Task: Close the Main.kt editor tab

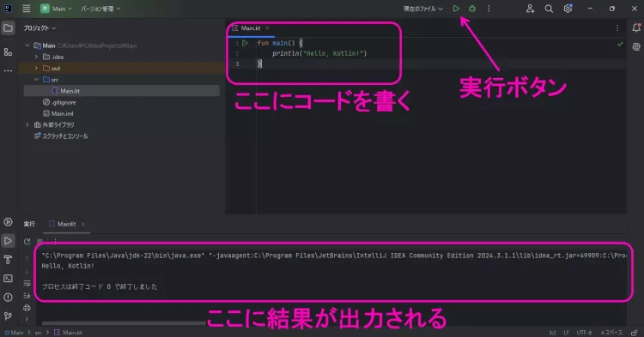Action: (267, 28)
